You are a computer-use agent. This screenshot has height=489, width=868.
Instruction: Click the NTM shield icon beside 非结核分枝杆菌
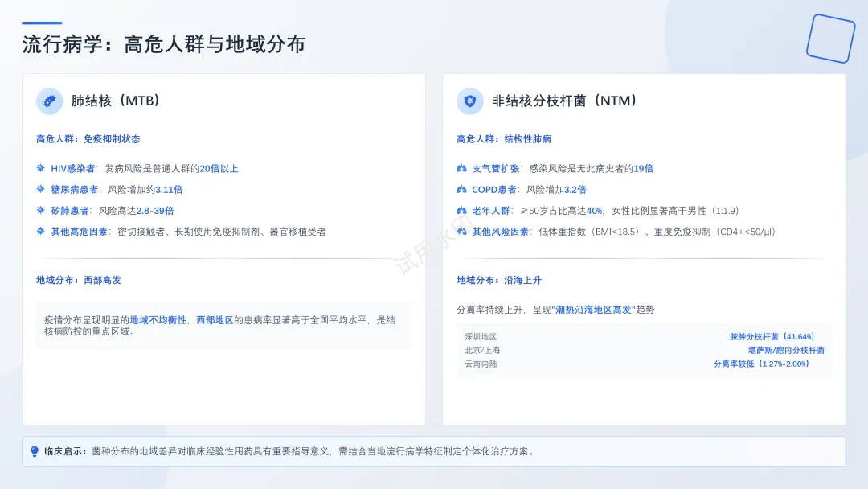pos(470,101)
